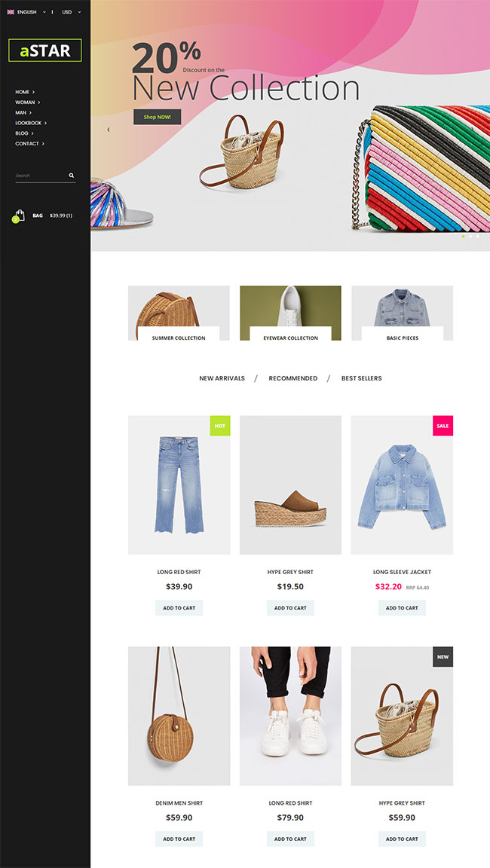Click the HOT badge on jeans
Viewport: 490px width, 868px height.
click(220, 426)
